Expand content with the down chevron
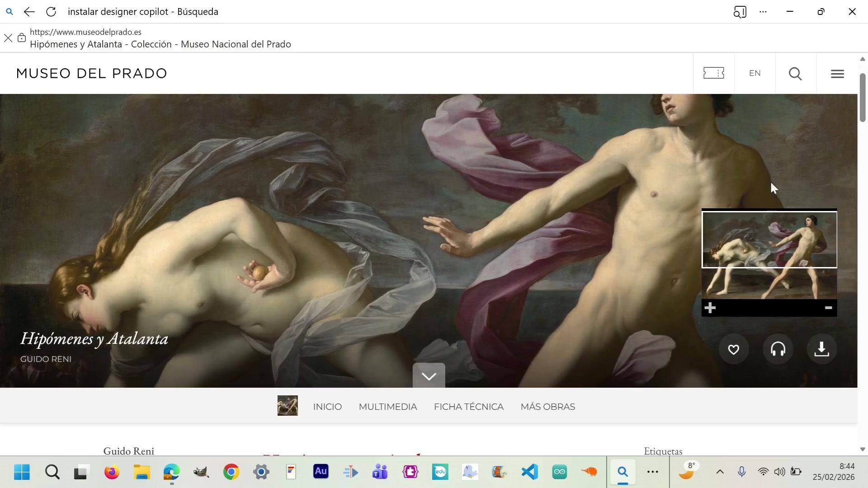This screenshot has height=488, width=868. [x=429, y=376]
